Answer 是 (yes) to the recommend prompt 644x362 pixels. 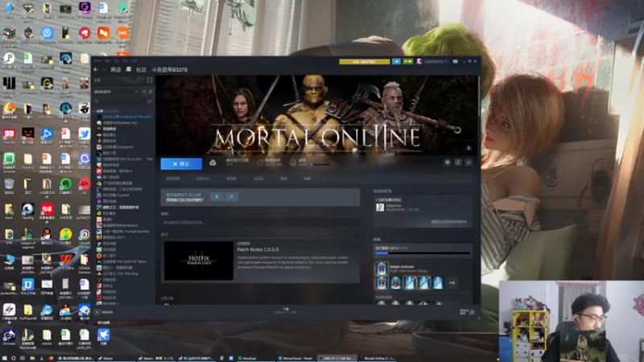[x=217, y=197]
